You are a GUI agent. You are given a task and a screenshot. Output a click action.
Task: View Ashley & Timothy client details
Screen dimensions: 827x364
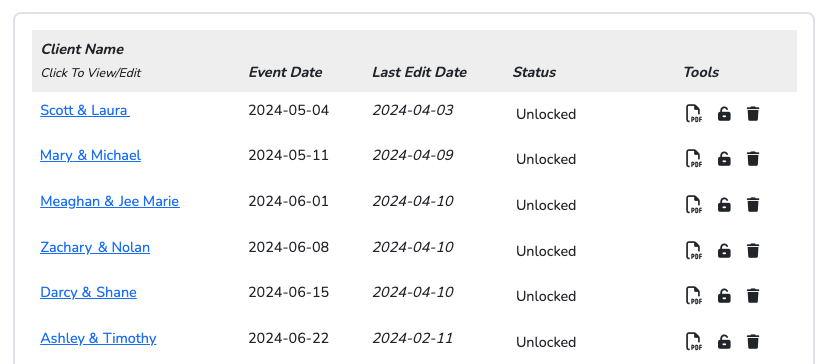pyautogui.click(x=98, y=338)
